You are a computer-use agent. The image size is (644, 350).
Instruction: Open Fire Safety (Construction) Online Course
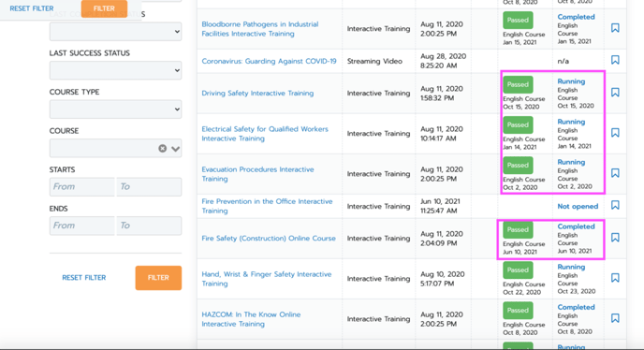coord(269,239)
